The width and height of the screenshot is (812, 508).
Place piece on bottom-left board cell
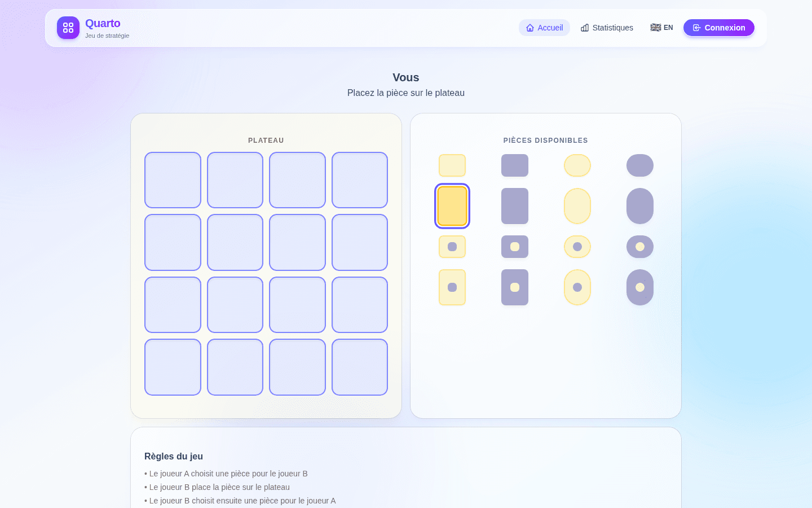click(173, 367)
